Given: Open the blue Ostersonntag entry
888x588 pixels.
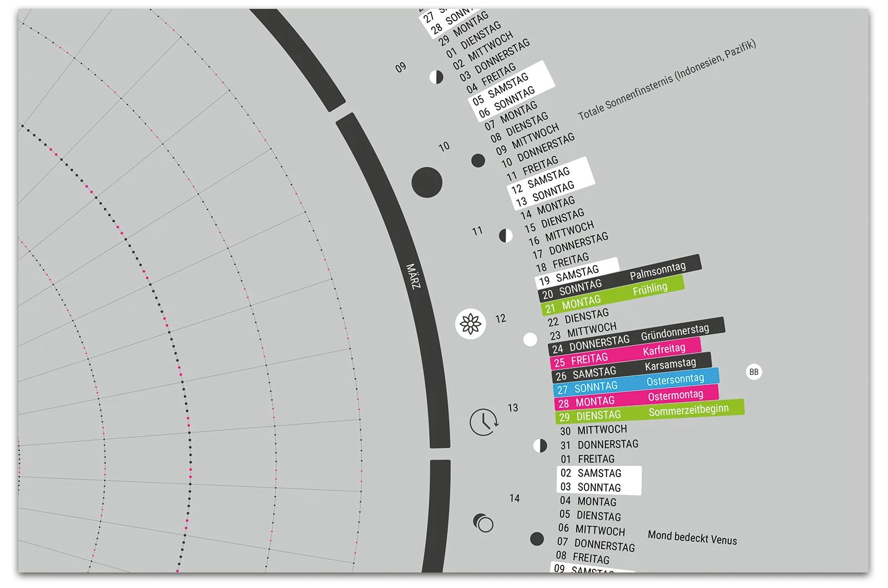Looking at the screenshot, I should (x=636, y=383).
